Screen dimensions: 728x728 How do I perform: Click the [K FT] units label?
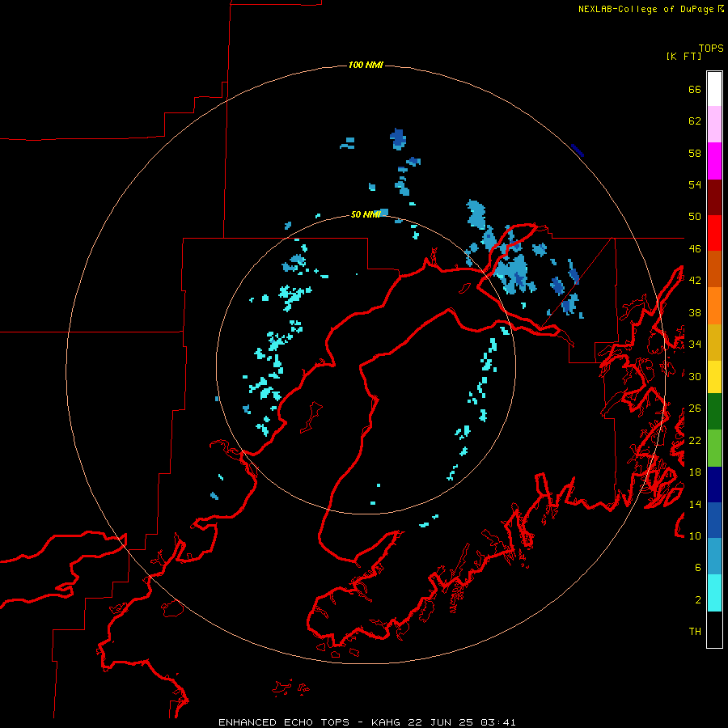pyautogui.click(x=684, y=56)
